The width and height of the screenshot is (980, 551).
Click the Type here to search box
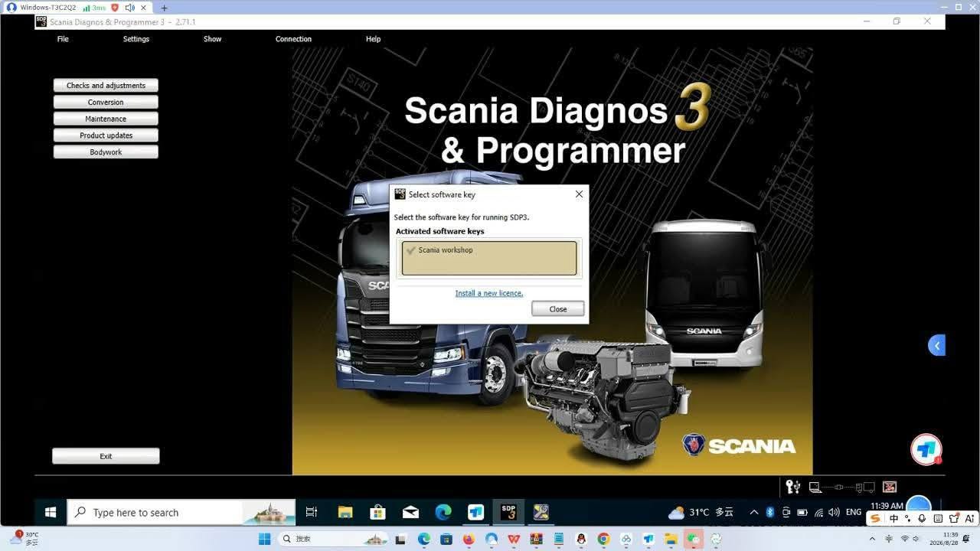(x=181, y=512)
